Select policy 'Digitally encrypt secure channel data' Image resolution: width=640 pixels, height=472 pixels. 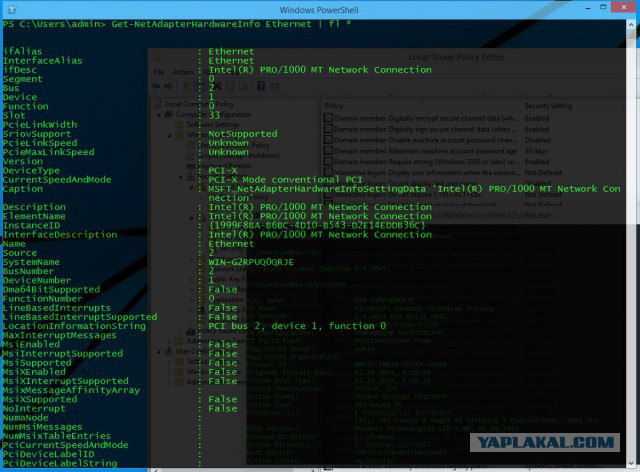point(426,118)
